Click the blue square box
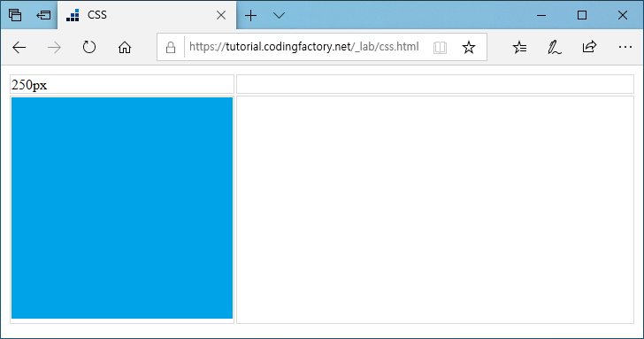The width and height of the screenshot is (644, 339). pyautogui.click(x=122, y=208)
